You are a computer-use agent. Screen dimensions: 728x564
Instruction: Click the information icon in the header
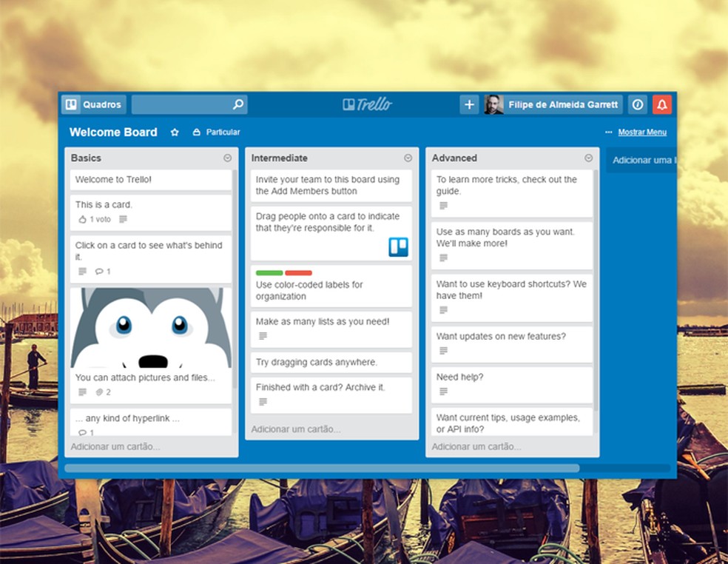click(637, 104)
